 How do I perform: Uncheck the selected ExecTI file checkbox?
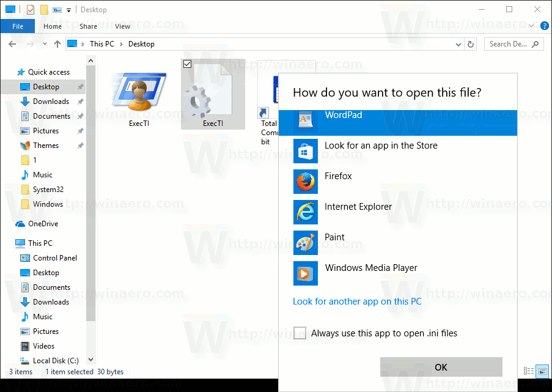click(x=188, y=64)
